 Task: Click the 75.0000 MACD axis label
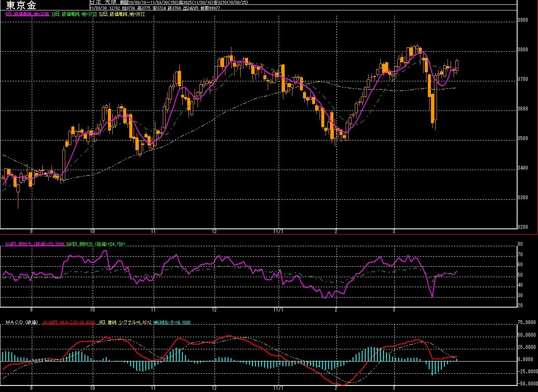pyautogui.click(x=527, y=323)
